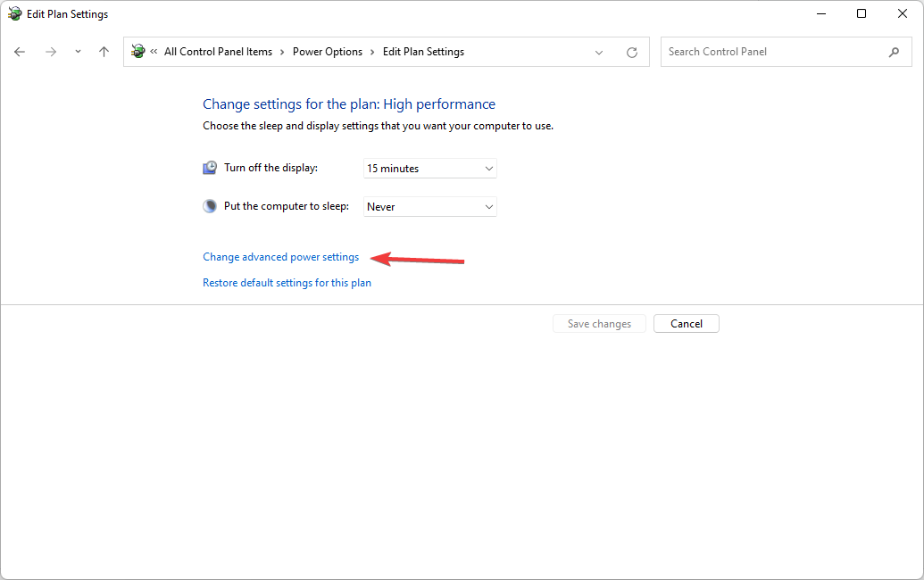Click the moon icon beside computer sleep
This screenshot has width=924, height=580.
tap(210, 206)
